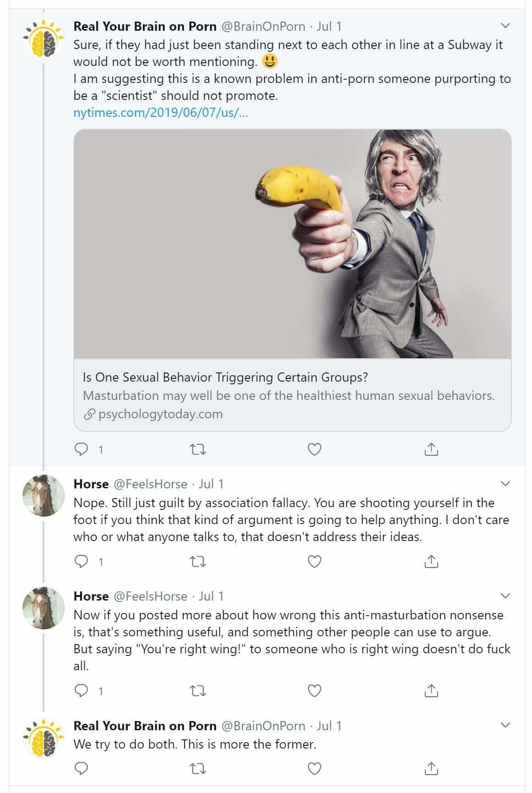Open Horse's profile avatar on first reply
532x793 pixels.
[44, 496]
